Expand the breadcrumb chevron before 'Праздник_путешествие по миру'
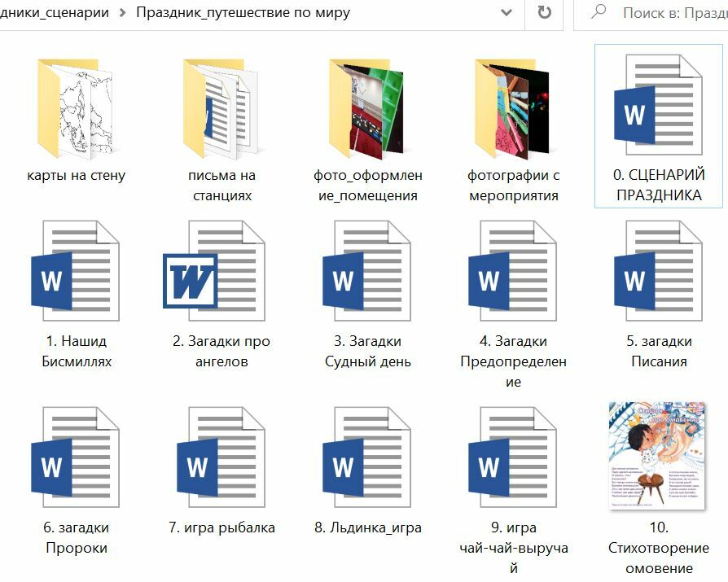 [122, 13]
